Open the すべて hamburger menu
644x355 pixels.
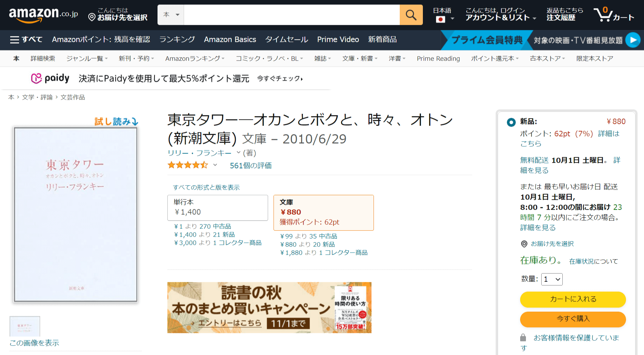pyautogui.click(x=26, y=39)
